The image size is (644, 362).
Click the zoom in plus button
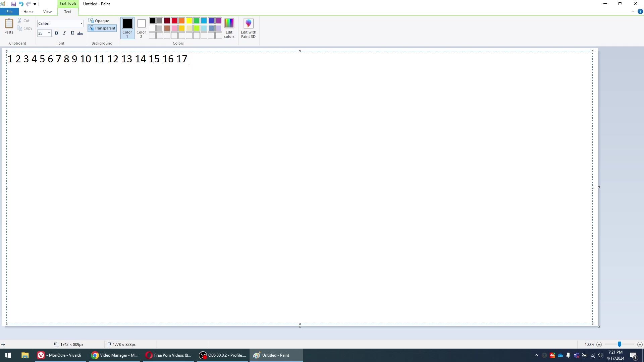tap(640, 345)
